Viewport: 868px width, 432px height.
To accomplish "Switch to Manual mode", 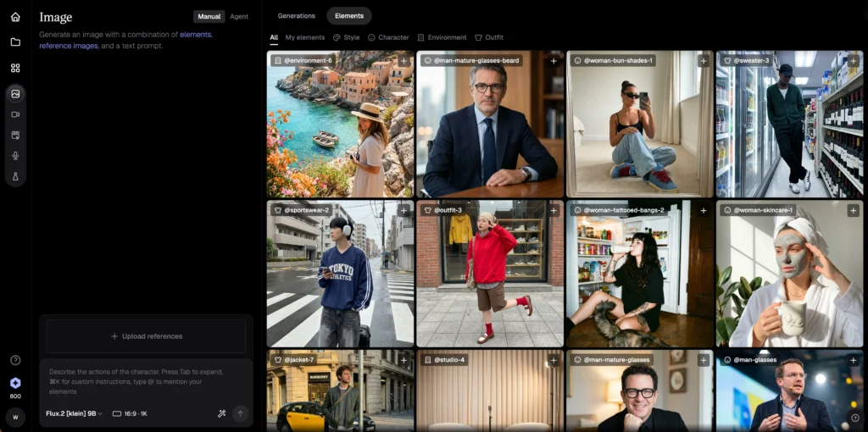I will click(x=209, y=16).
